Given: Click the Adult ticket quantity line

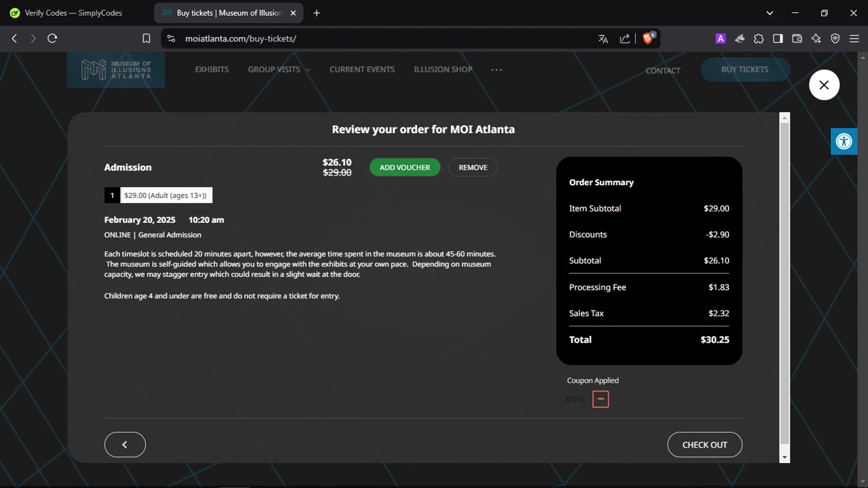Looking at the screenshot, I should pyautogui.click(x=159, y=195).
